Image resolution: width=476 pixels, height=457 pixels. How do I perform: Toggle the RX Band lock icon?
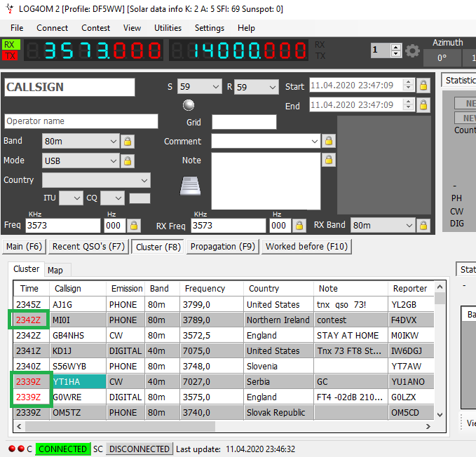(423, 226)
